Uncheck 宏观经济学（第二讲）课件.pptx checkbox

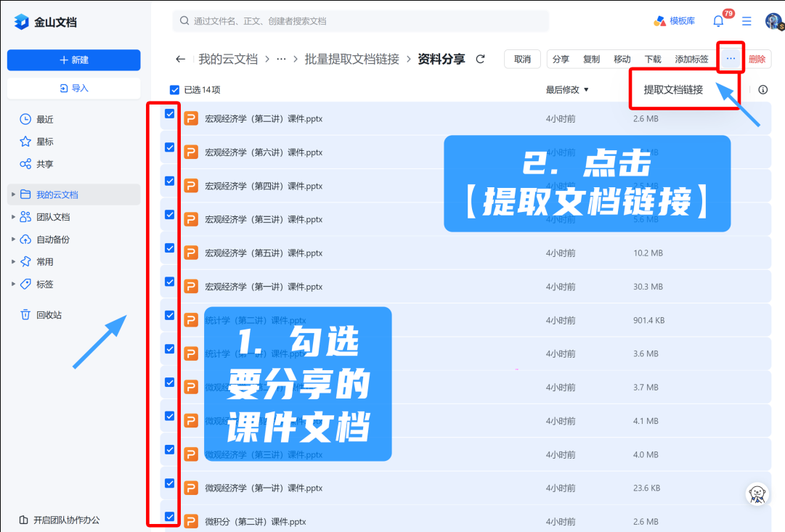tap(170, 114)
